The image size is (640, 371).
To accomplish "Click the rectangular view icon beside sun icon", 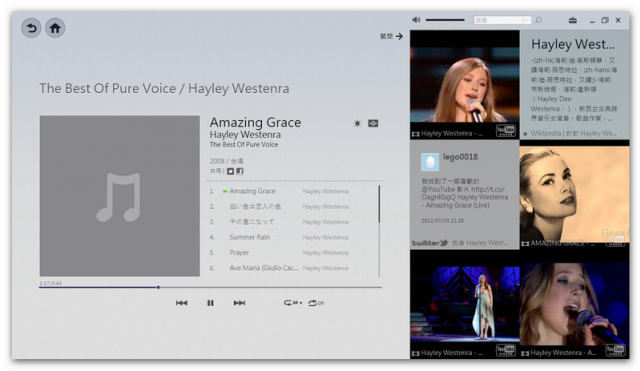I will click(373, 123).
